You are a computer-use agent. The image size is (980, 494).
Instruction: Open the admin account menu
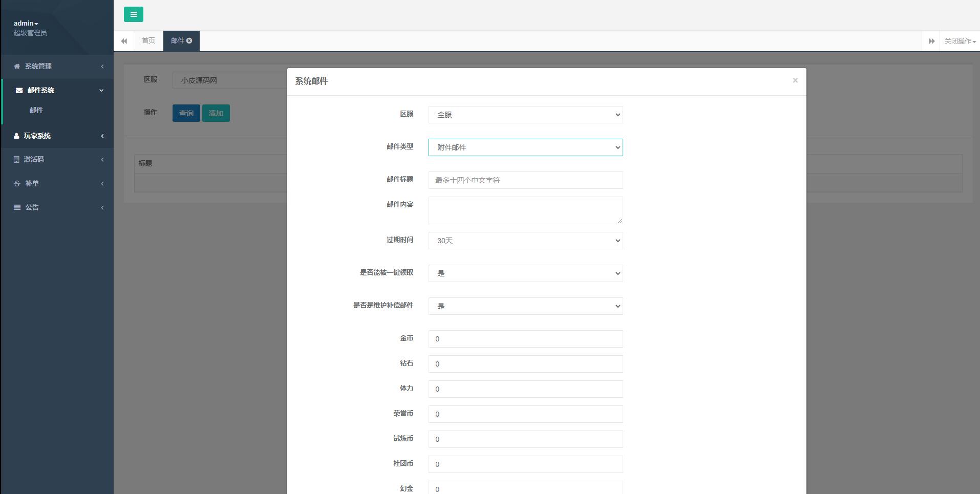point(26,23)
